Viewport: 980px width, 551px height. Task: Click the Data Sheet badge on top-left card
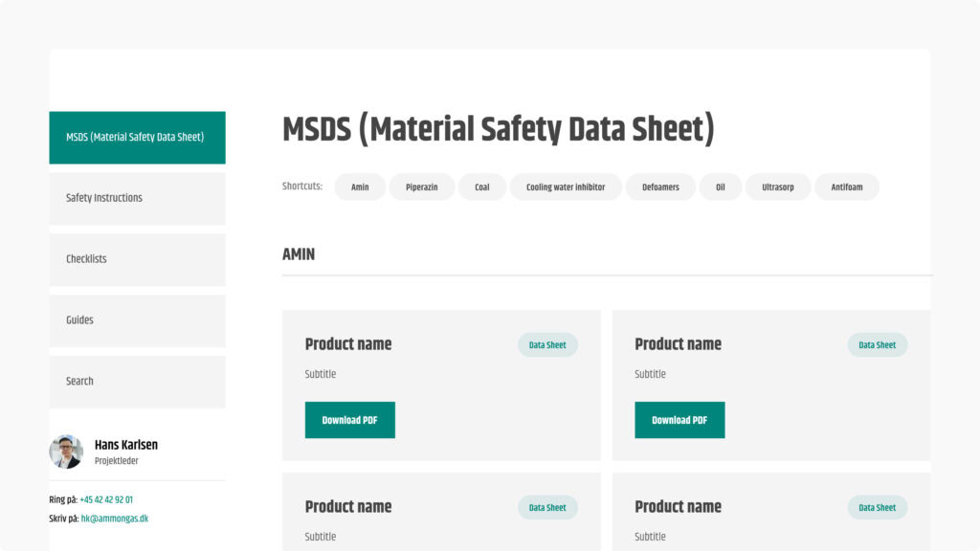547,345
